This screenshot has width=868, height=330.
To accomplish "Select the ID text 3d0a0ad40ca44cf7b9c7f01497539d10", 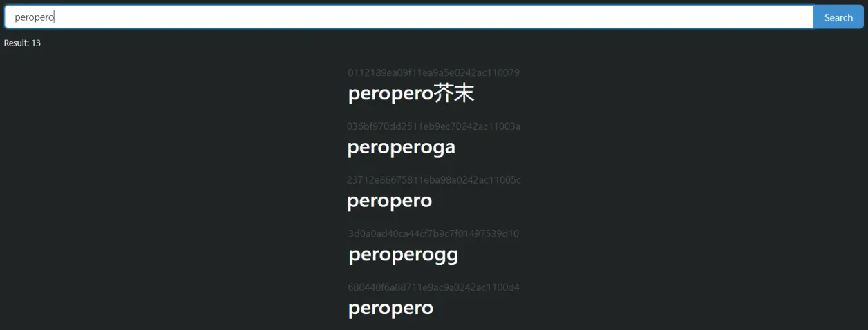I will click(x=433, y=233).
